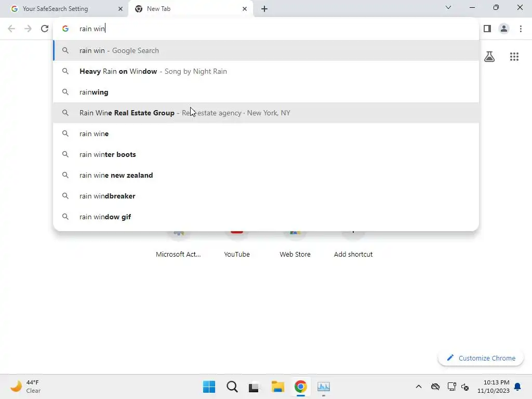Choose the 'rain wine' suggestion

coord(266,134)
